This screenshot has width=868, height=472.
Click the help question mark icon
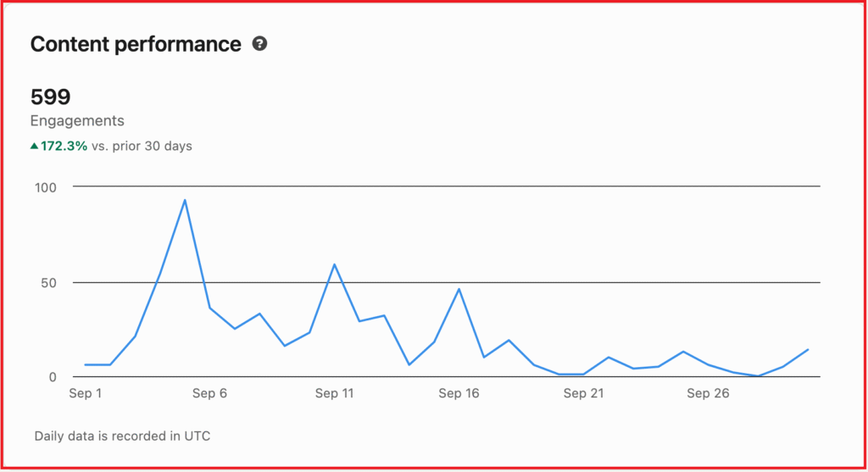260,44
